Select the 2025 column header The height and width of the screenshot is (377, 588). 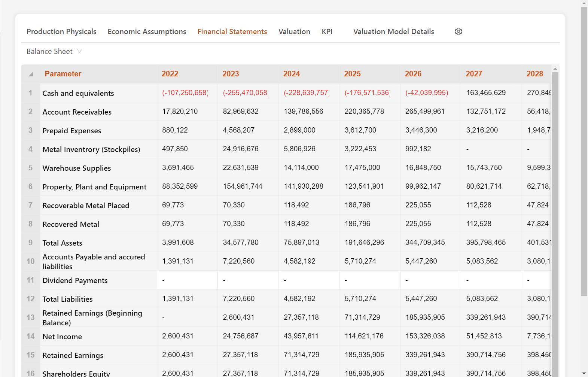tap(352, 74)
